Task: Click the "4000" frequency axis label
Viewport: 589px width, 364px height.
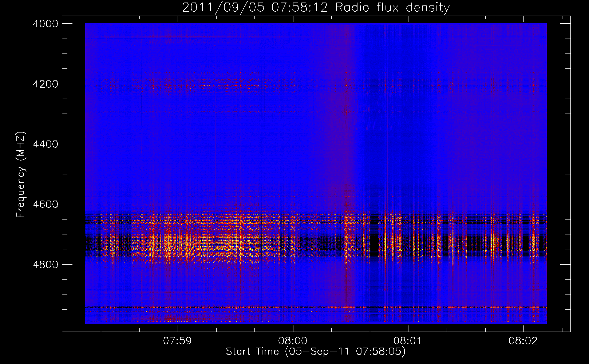Action: coord(46,24)
